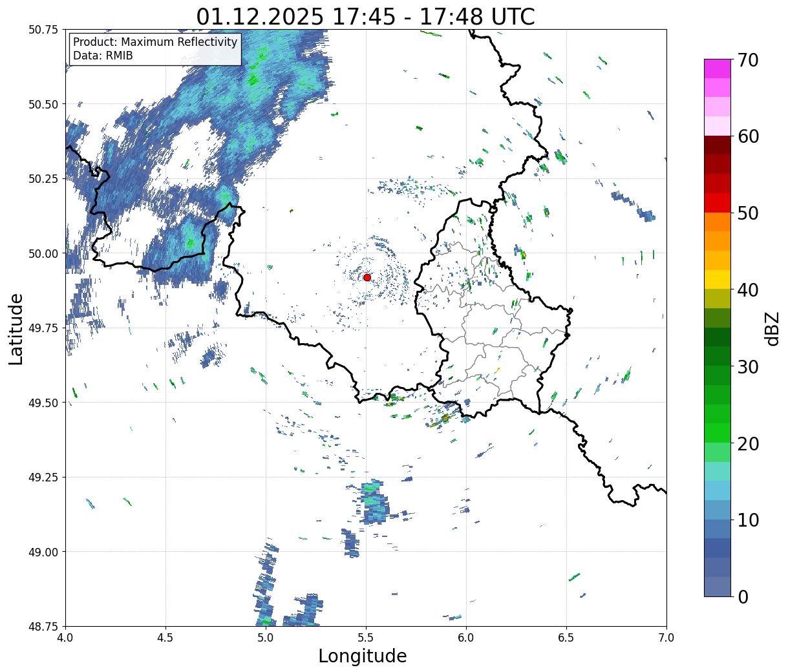Image resolution: width=788 pixels, height=672 pixels.
Task: Click the x-axis tick label 6.0
Action: (466, 638)
